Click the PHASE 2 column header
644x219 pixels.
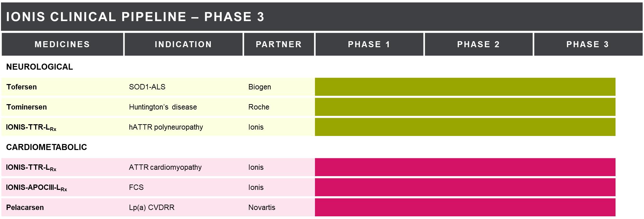click(478, 44)
